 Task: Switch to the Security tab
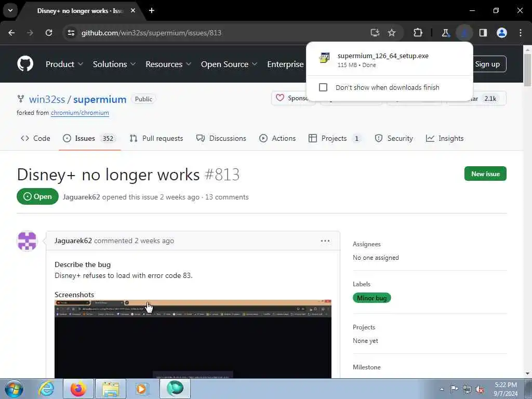tap(394, 138)
